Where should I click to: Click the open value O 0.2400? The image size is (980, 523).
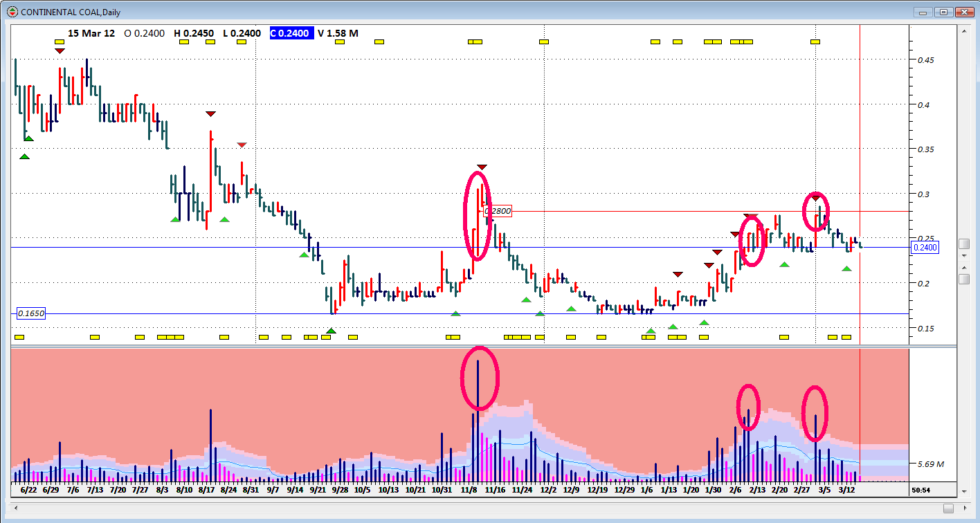(x=144, y=33)
